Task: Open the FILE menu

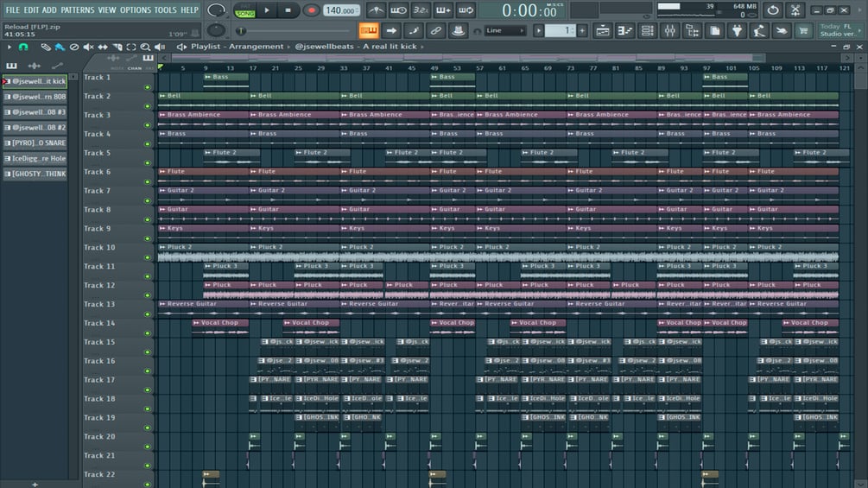Action: (12, 10)
